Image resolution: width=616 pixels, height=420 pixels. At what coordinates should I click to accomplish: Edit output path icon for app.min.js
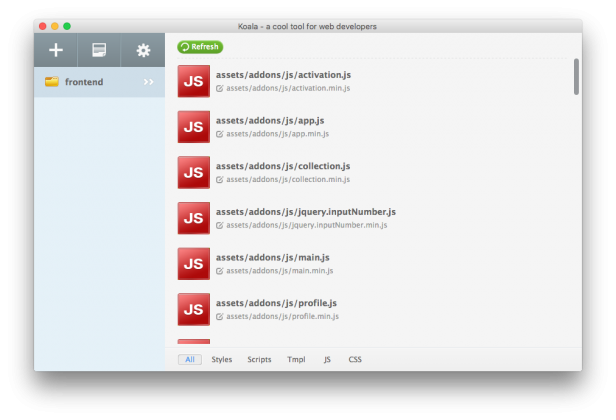[x=220, y=134]
